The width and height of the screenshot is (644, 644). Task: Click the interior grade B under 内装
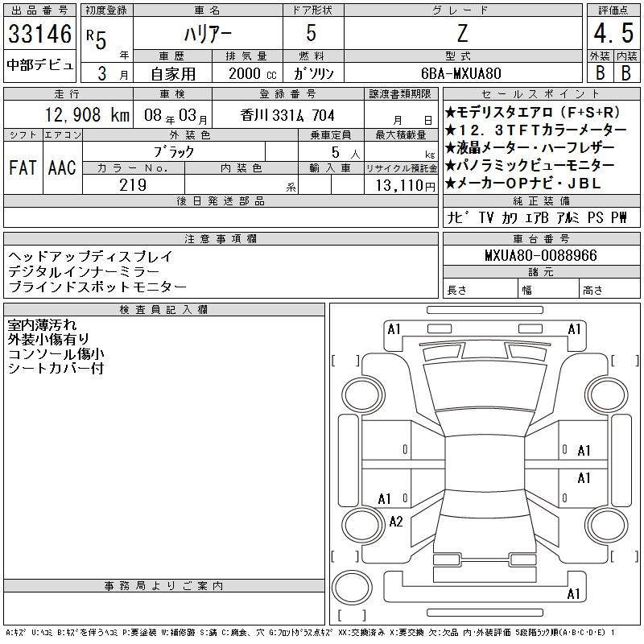click(x=626, y=72)
